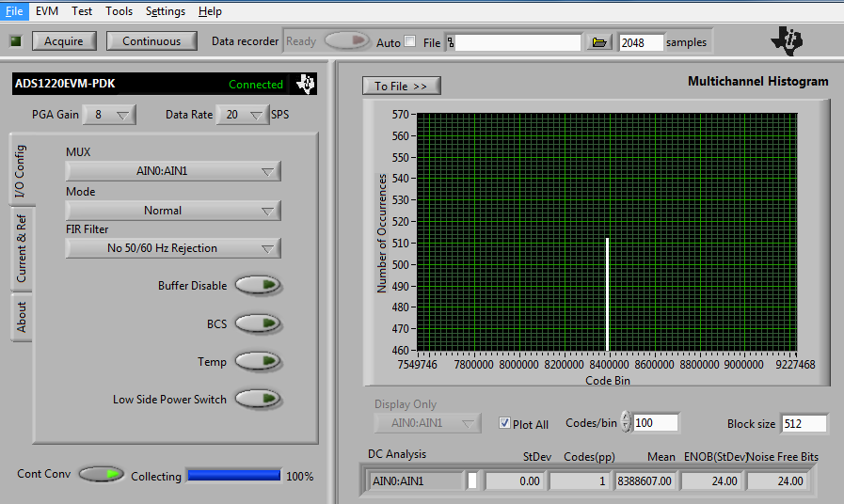Click the Mean value 8388607.00
This screenshot has width=844, height=504.
tap(645, 480)
